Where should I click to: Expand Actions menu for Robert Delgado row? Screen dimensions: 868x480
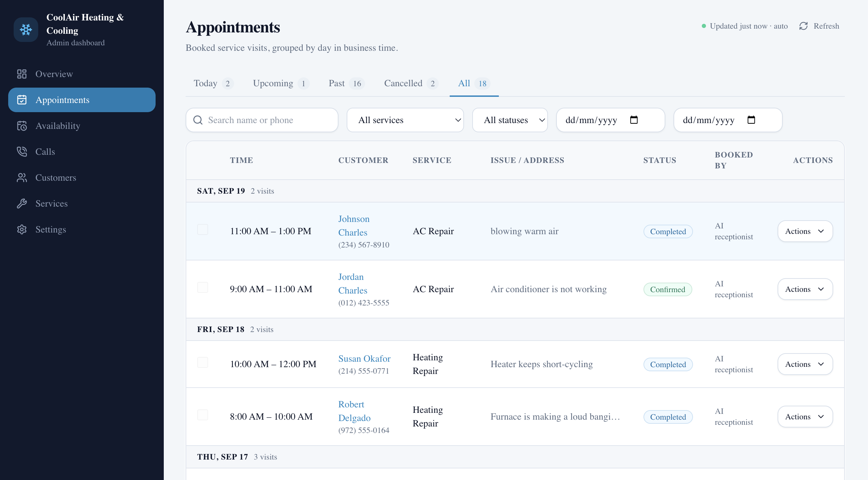coord(805,417)
